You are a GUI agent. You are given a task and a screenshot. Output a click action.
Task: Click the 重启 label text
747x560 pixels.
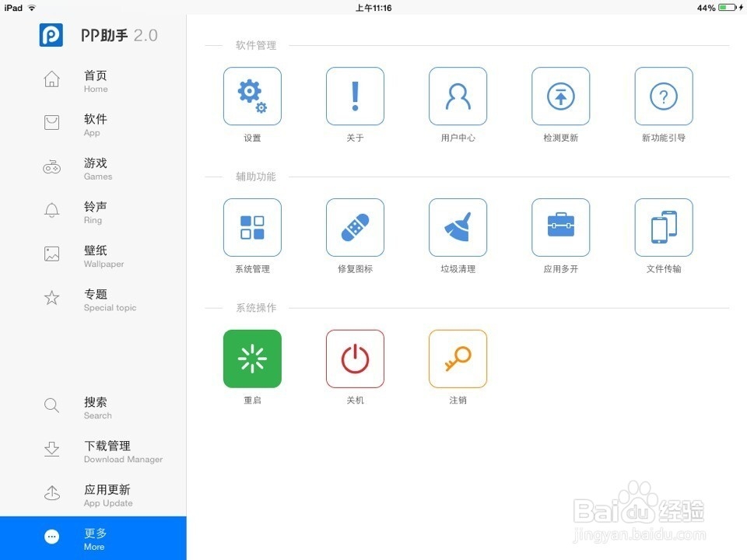click(252, 401)
